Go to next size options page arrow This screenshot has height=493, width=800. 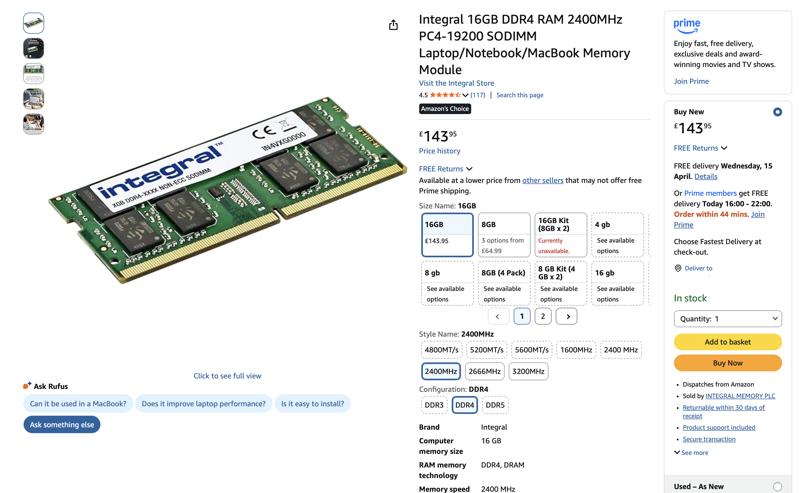[567, 316]
